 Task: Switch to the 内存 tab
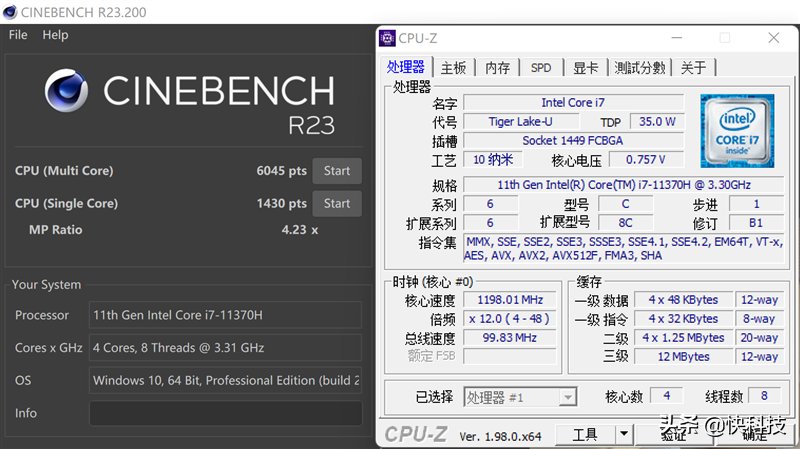pos(497,68)
